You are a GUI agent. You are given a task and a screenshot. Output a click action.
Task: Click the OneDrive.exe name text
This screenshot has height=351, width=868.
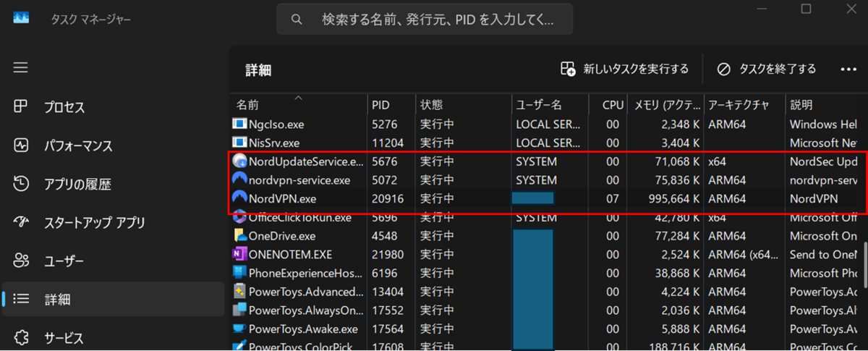(282, 236)
